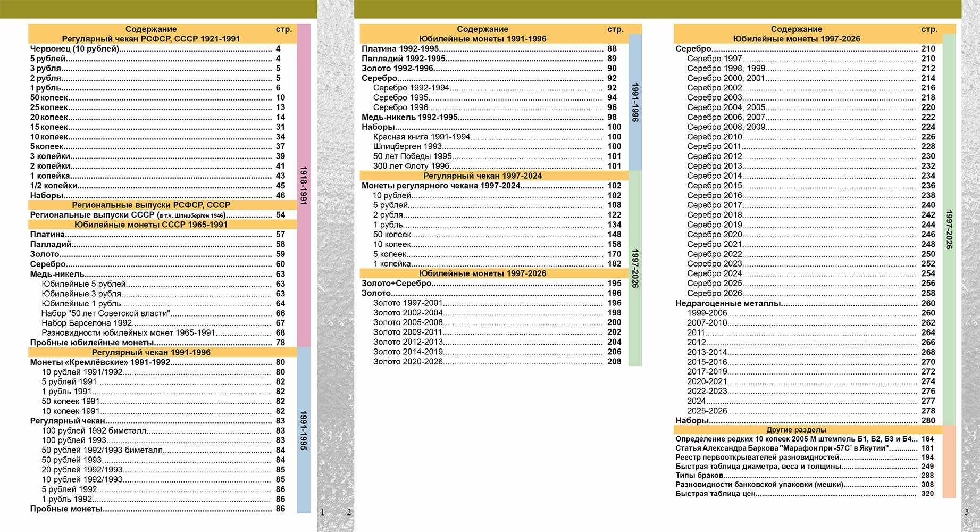Open Монеты «Кремлёвские» 1991-1992 entry
Screen dimensions: 980x532
click(x=100, y=362)
